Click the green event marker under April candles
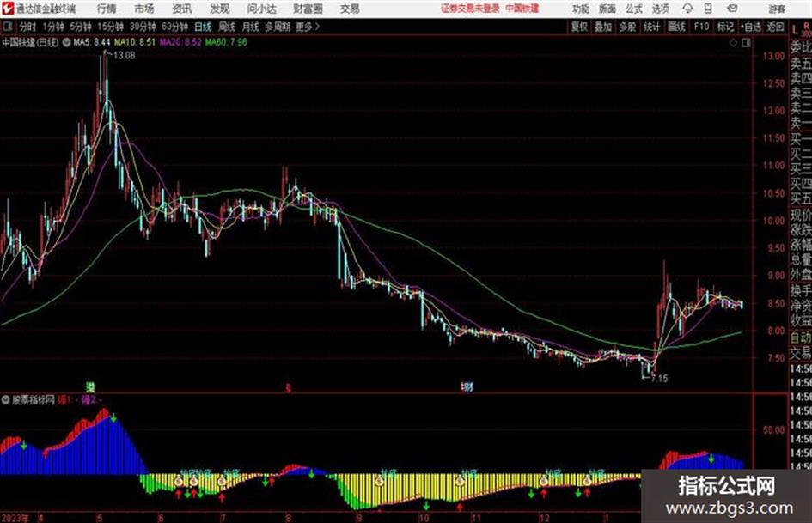The width and height of the screenshot is (812, 523). (x=90, y=386)
